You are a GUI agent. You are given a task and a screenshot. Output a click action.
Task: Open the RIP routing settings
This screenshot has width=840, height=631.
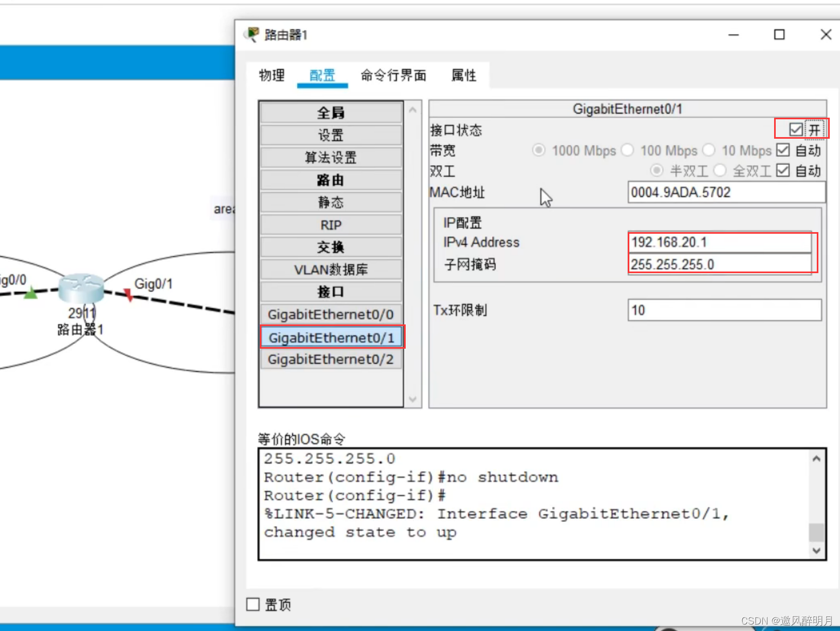[331, 225]
